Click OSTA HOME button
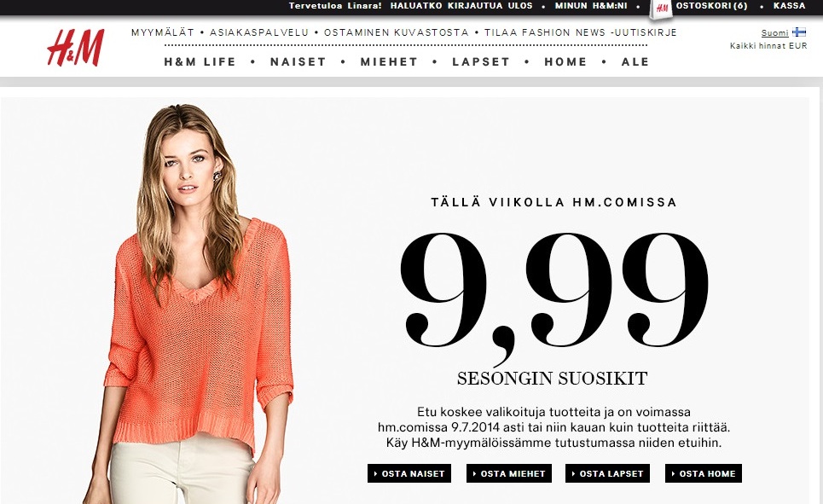This screenshot has height=504, width=823. (x=704, y=473)
